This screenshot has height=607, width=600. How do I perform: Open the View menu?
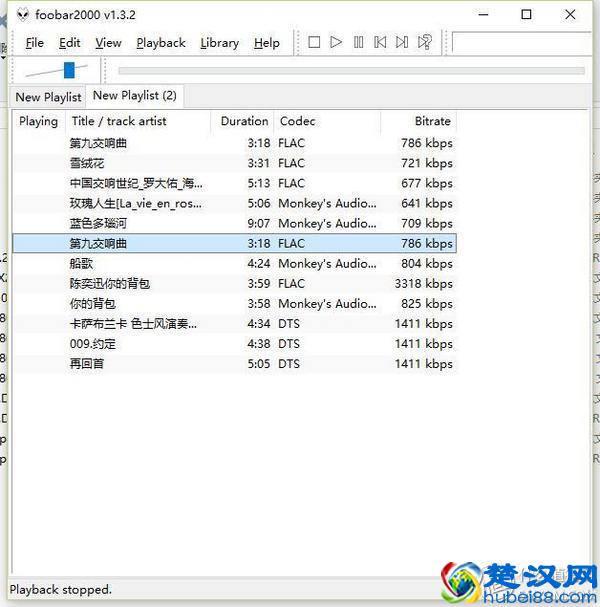click(x=108, y=43)
